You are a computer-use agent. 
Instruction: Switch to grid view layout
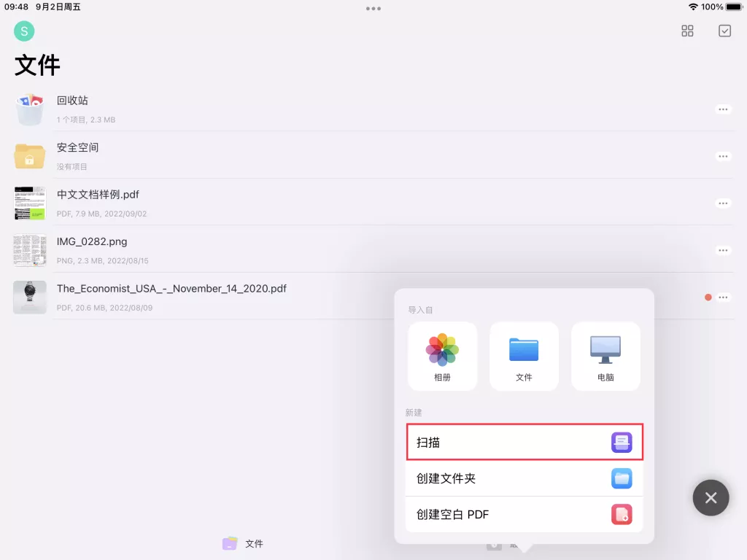(687, 31)
